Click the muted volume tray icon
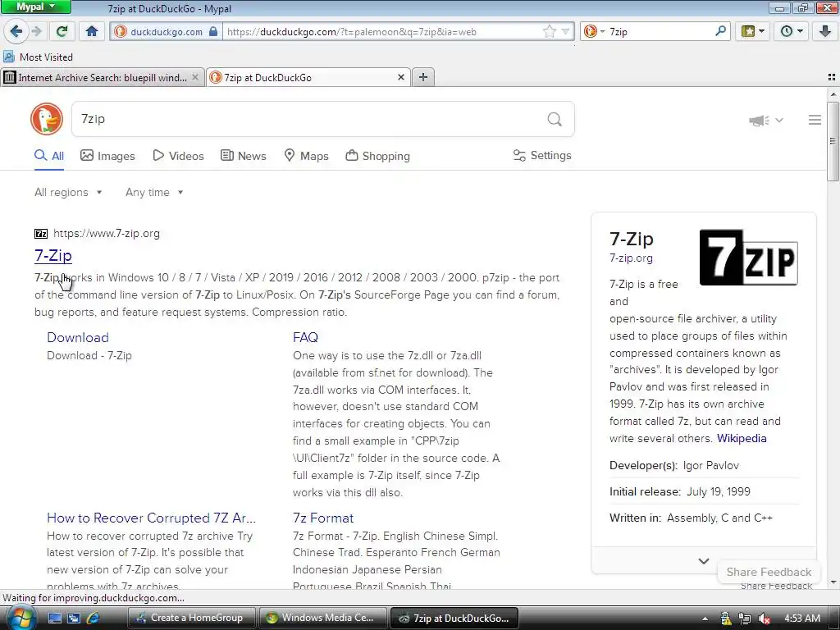Viewport: 840px width, 630px height. (764, 619)
